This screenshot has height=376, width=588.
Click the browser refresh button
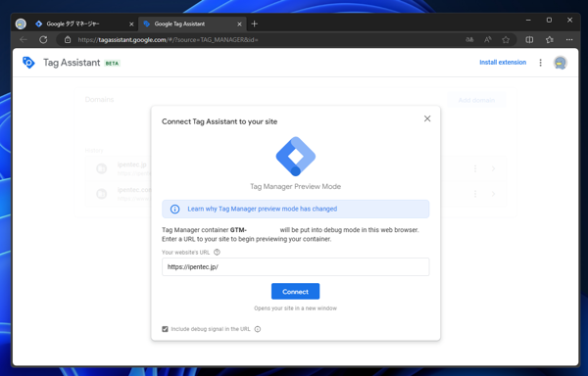[x=43, y=40]
